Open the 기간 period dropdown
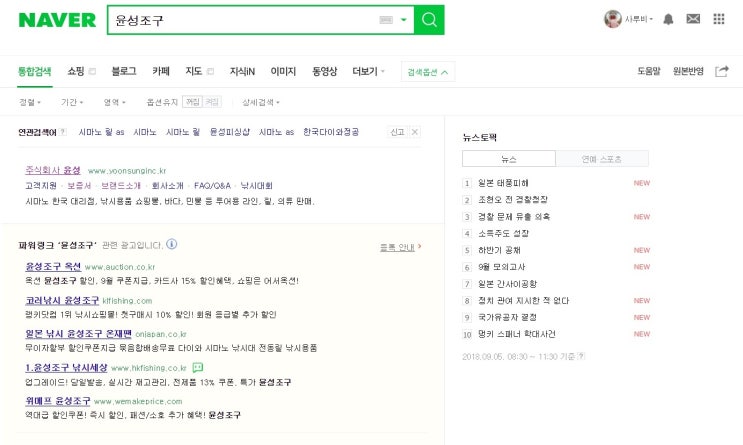Viewport: 743px width, 445px height. [72, 102]
